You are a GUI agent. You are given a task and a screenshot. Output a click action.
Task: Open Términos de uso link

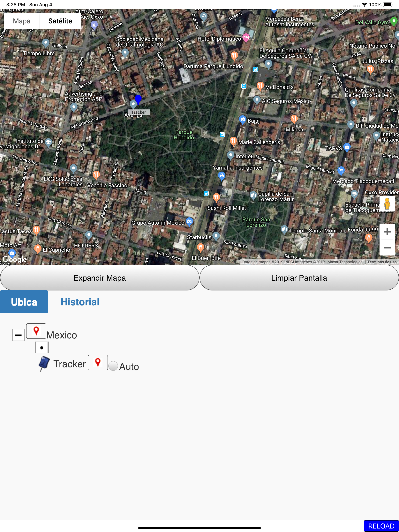pos(382,262)
